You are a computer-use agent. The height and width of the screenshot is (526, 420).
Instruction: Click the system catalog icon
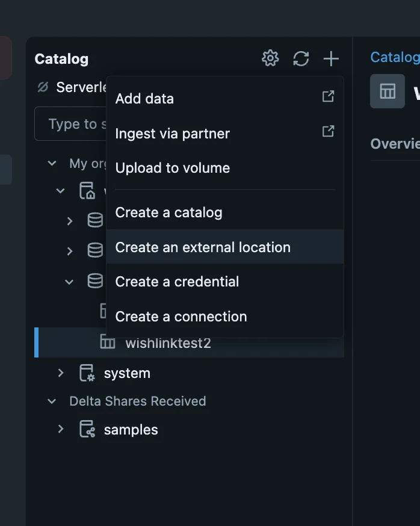87,373
